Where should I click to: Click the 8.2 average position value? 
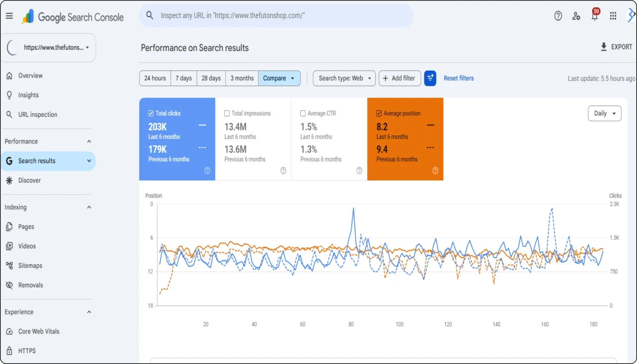point(382,127)
